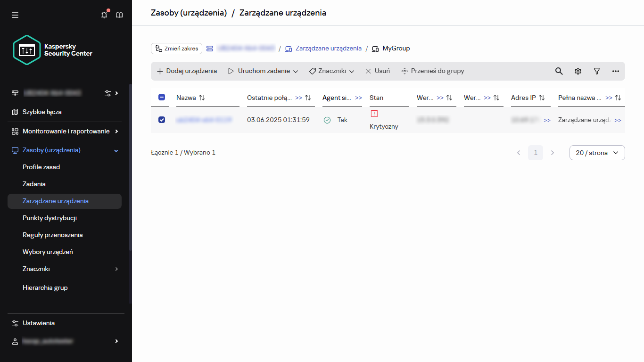Open Hierarchia grup from the sidebar
This screenshot has width=644, height=362.
[46, 288]
